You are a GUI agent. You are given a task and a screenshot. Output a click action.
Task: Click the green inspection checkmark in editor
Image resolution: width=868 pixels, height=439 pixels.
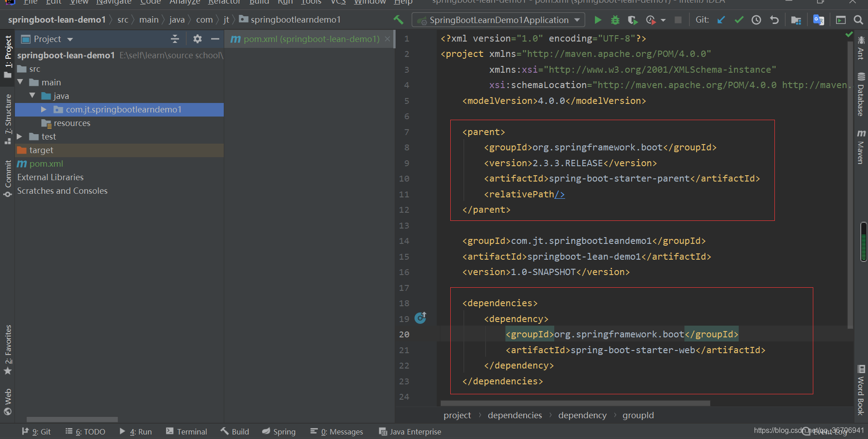click(x=849, y=34)
